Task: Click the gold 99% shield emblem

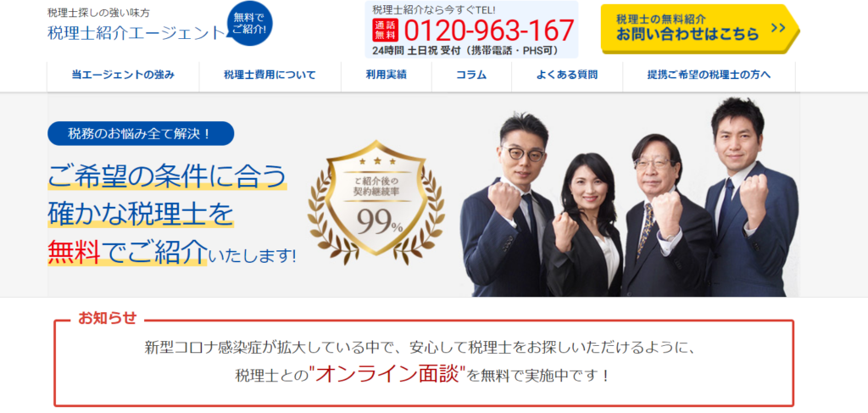Action: point(376,203)
